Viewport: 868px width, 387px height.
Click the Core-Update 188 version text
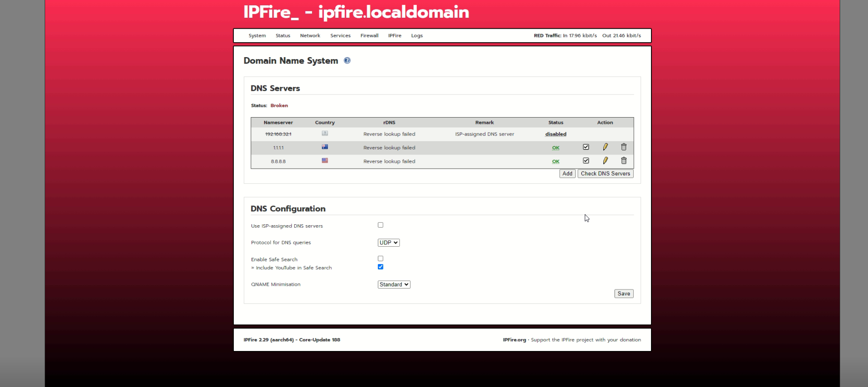click(320, 340)
